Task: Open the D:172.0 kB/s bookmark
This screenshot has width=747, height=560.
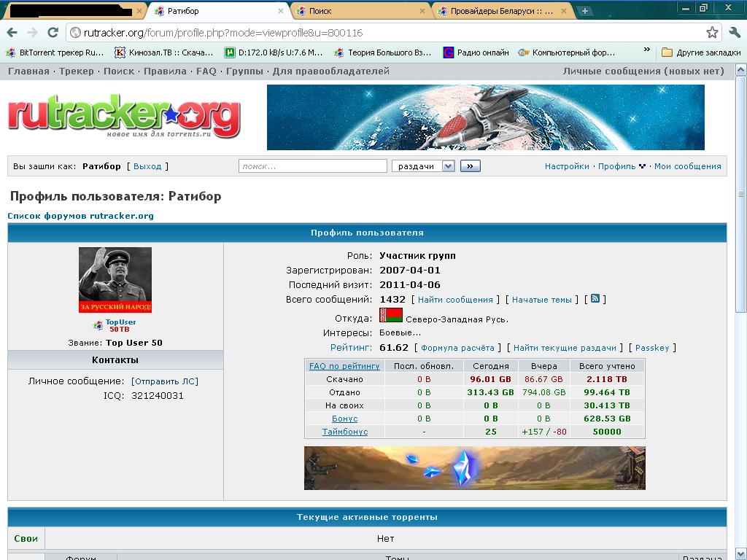Action: (274, 52)
